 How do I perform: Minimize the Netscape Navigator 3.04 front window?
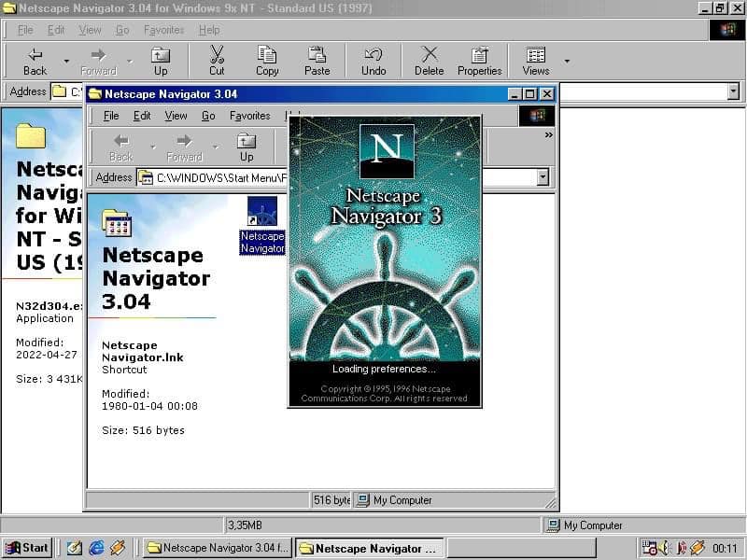(x=514, y=94)
